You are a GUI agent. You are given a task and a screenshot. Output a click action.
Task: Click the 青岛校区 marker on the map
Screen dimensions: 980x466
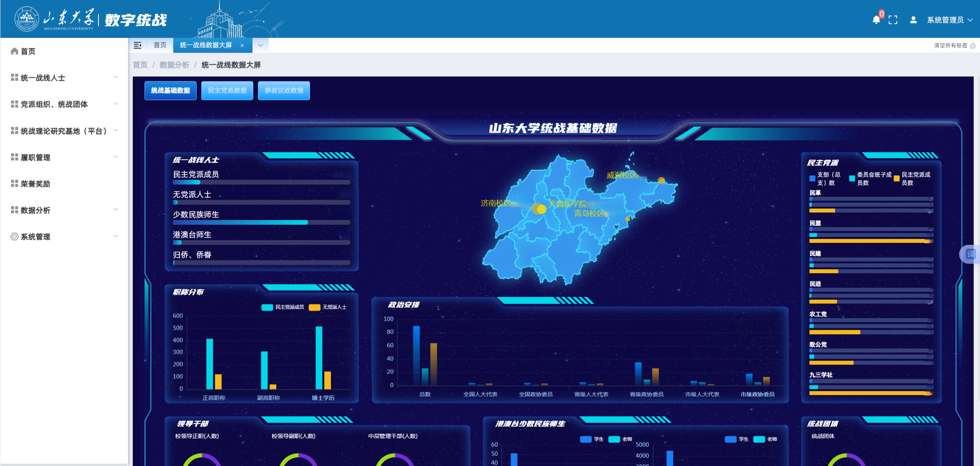627,219
